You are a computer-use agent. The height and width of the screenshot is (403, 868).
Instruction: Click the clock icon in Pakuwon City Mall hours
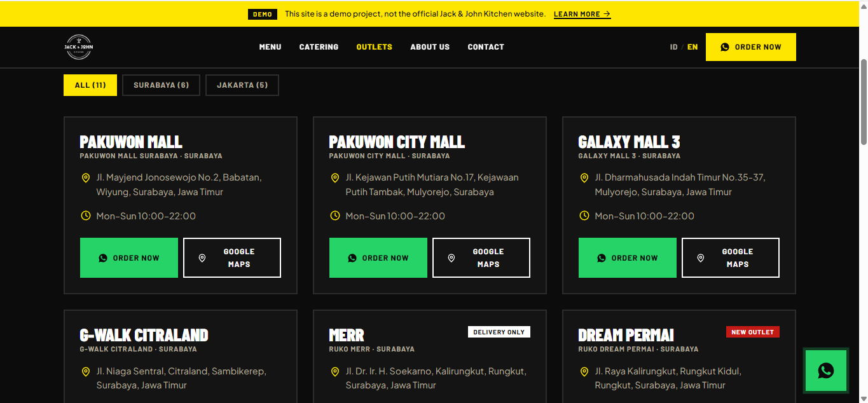335,216
